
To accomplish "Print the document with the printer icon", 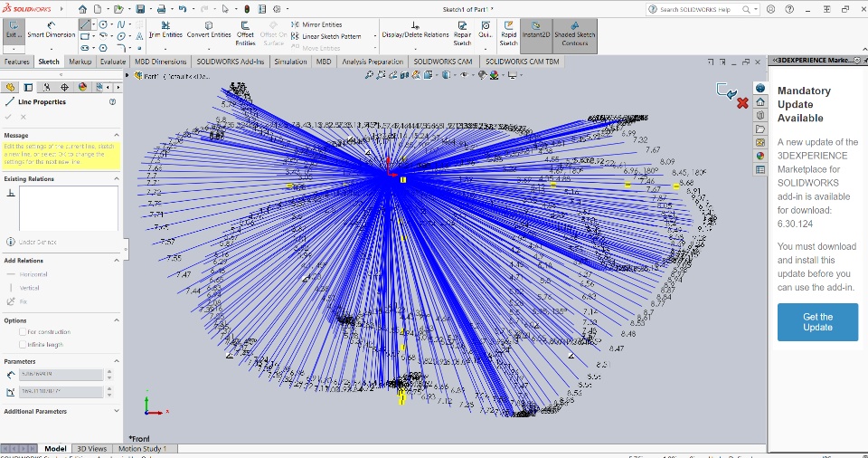I will coord(161,9).
